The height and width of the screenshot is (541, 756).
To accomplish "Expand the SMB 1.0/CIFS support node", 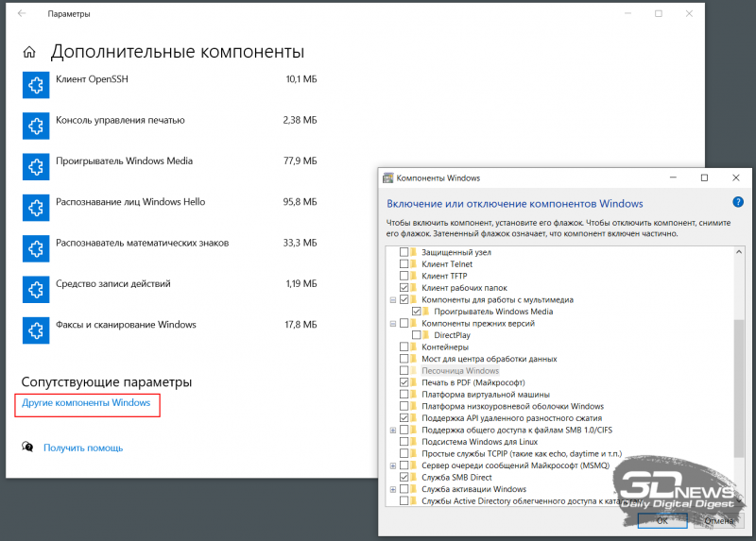I will pos(392,431).
